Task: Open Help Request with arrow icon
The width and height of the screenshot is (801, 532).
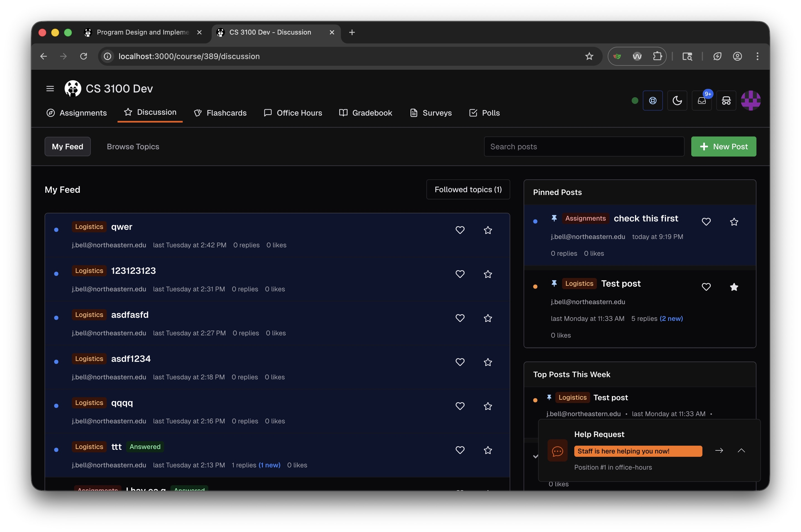Action: (719, 451)
